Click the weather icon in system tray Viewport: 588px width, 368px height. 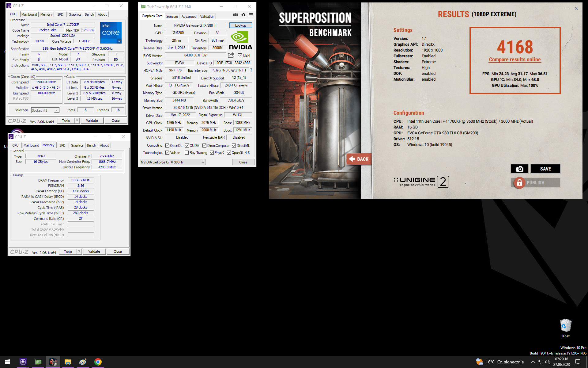tap(479, 362)
